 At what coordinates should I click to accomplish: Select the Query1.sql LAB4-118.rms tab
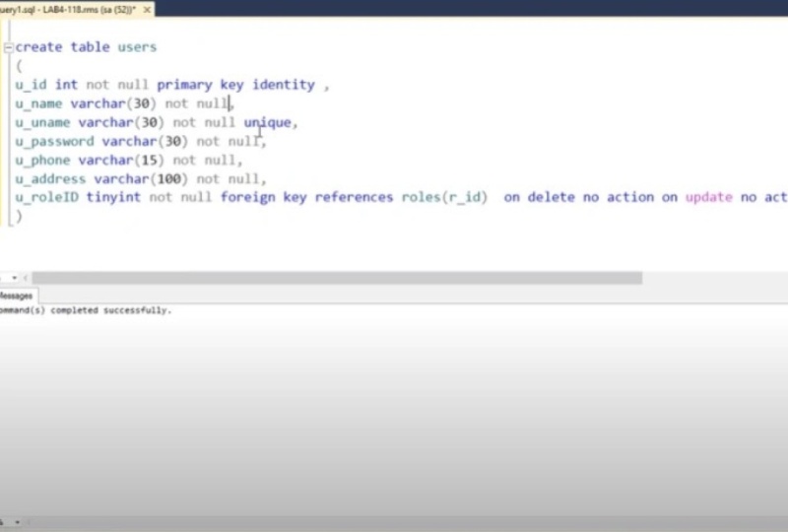click(68, 10)
